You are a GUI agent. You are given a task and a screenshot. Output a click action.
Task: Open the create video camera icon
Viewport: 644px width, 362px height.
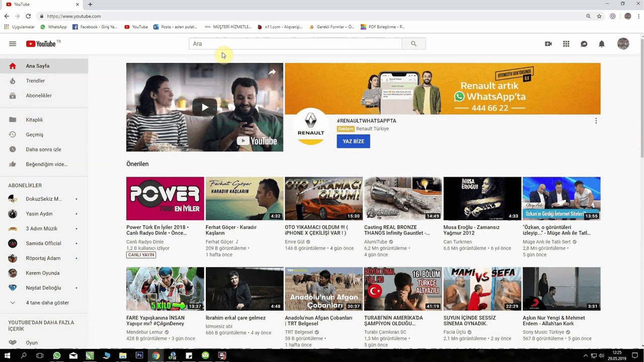click(548, 44)
